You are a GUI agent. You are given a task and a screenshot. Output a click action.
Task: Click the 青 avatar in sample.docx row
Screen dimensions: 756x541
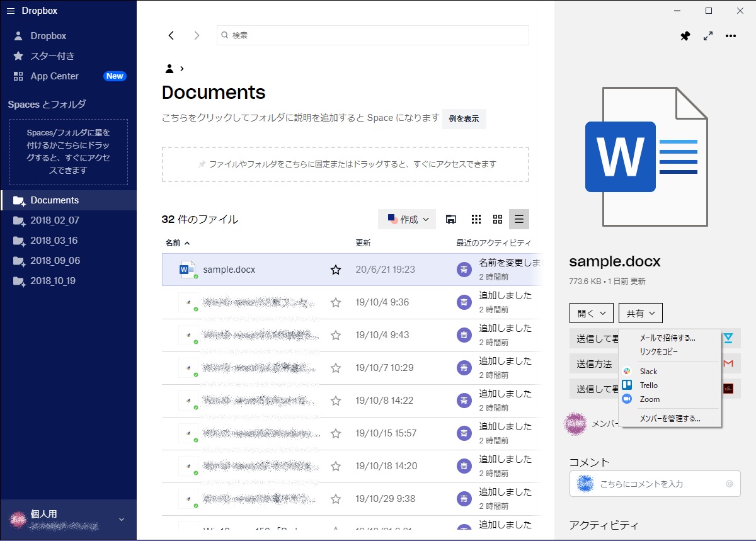pos(464,270)
